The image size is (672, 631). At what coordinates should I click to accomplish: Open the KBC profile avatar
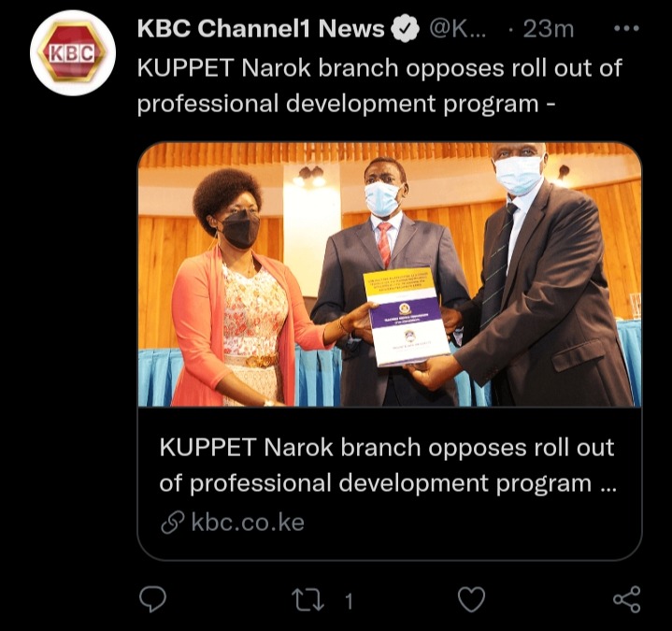pos(73,52)
